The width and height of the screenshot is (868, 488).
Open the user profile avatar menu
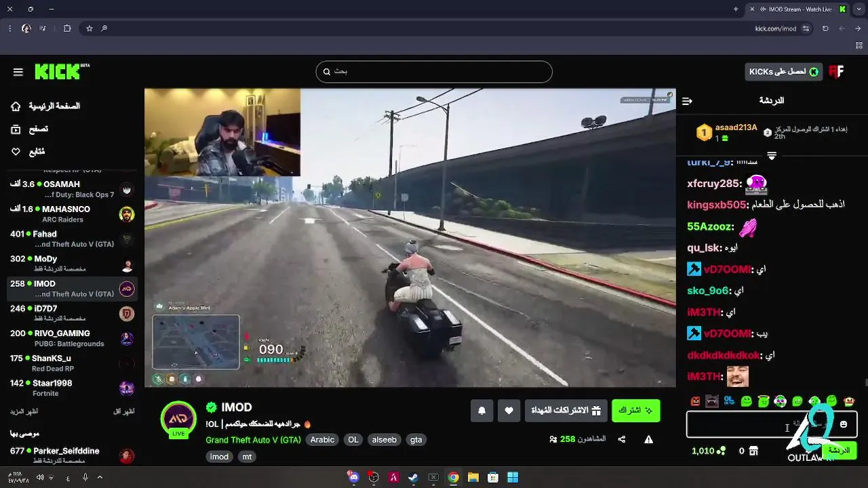[837, 72]
